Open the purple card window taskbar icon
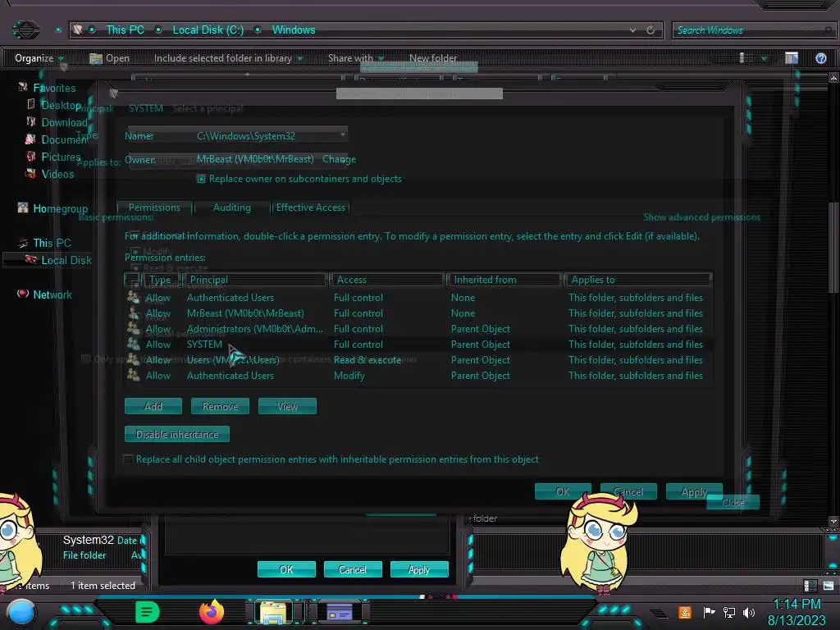Image resolution: width=840 pixels, height=630 pixels. (339, 612)
